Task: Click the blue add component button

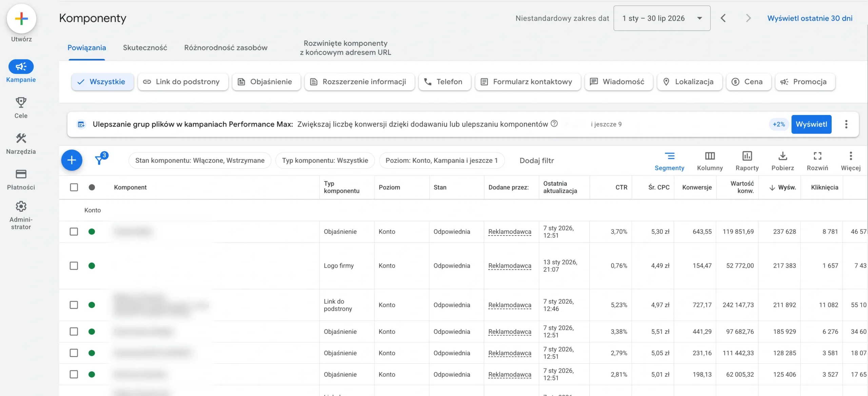Action: coord(72,160)
